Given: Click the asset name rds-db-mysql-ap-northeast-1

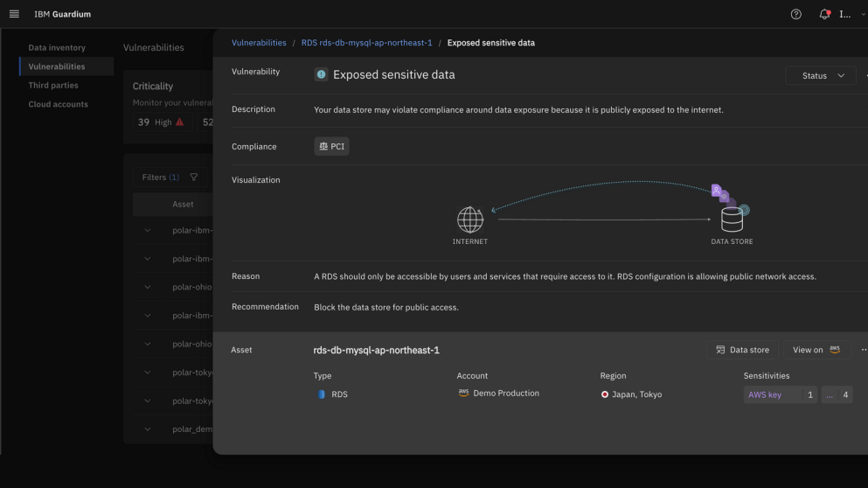Looking at the screenshot, I should tap(377, 350).
